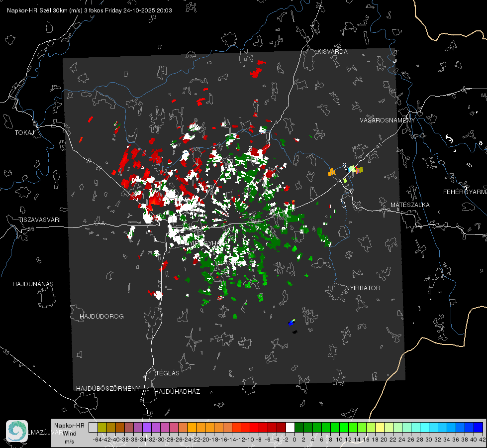Click the NYÍRBÁTOR town label

click(363, 288)
